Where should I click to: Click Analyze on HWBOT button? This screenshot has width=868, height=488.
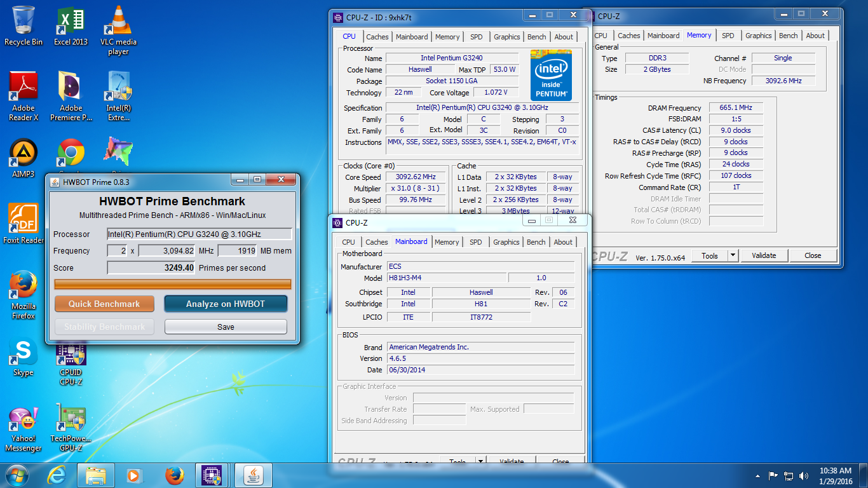tap(226, 304)
